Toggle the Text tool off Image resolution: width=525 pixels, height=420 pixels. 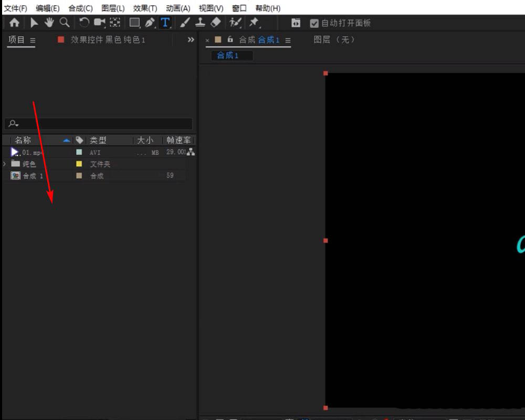coord(165,22)
